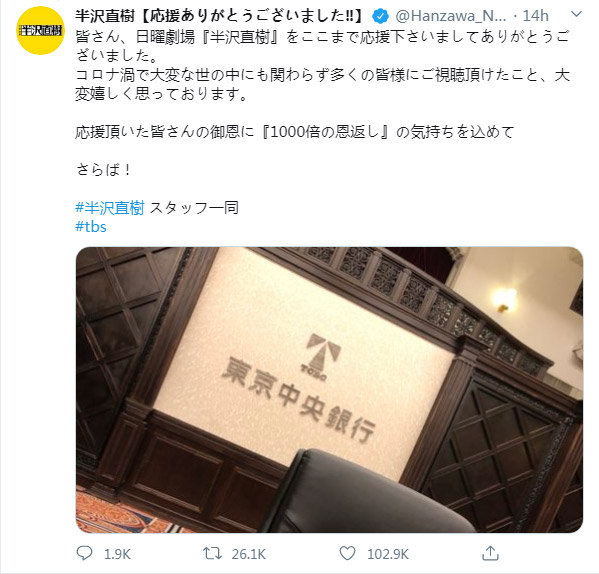Click the 1000倍の恩返し sentence in the tweet

click(x=295, y=132)
